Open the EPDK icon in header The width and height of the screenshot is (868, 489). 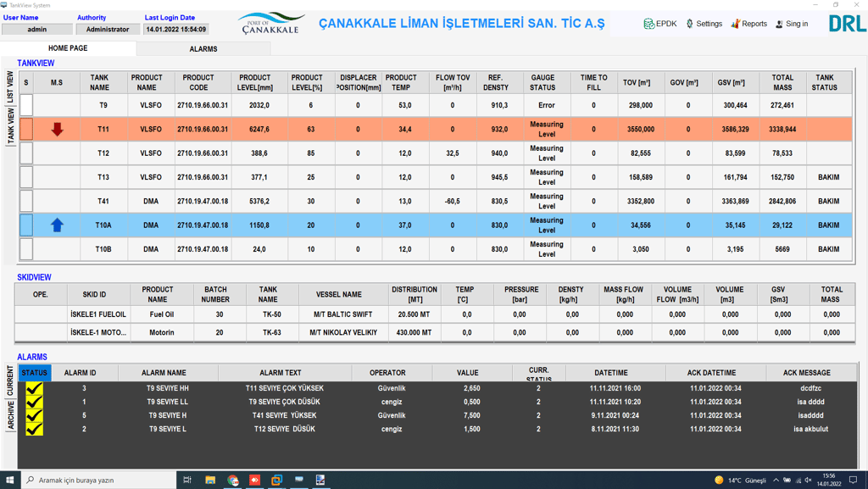[648, 24]
